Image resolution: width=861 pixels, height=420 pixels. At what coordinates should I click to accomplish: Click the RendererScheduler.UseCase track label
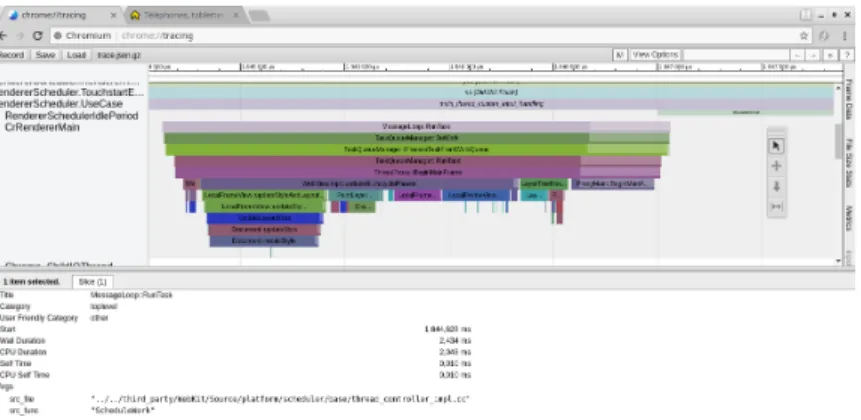[x=62, y=104]
